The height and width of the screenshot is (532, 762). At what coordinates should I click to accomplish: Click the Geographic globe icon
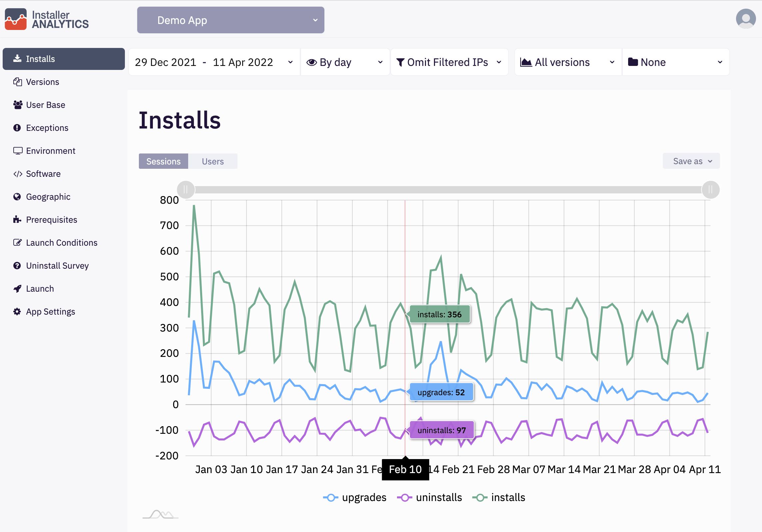click(x=18, y=196)
